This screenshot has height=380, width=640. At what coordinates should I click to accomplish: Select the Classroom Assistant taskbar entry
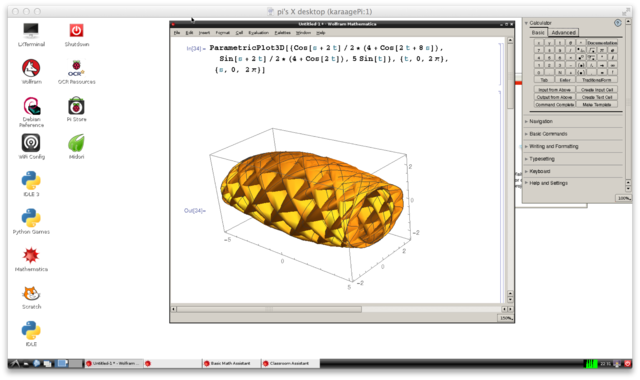290,363
